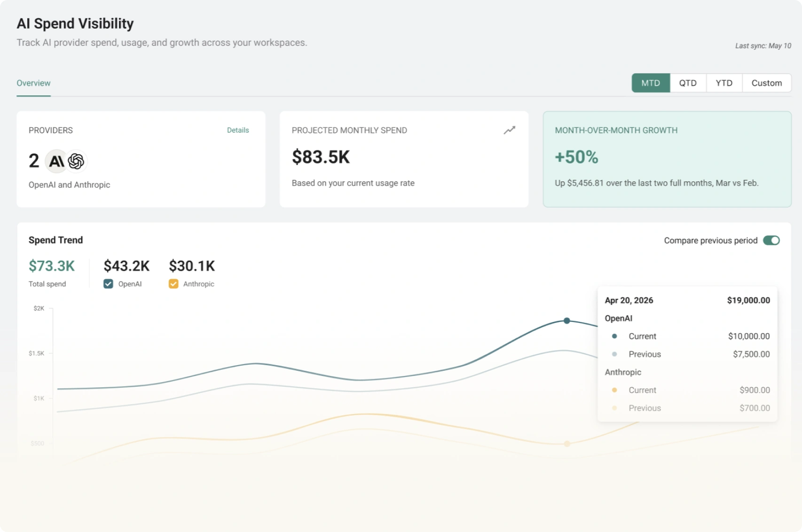Open the Overview tab
This screenshot has width=802, height=532.
click(33, 83)
